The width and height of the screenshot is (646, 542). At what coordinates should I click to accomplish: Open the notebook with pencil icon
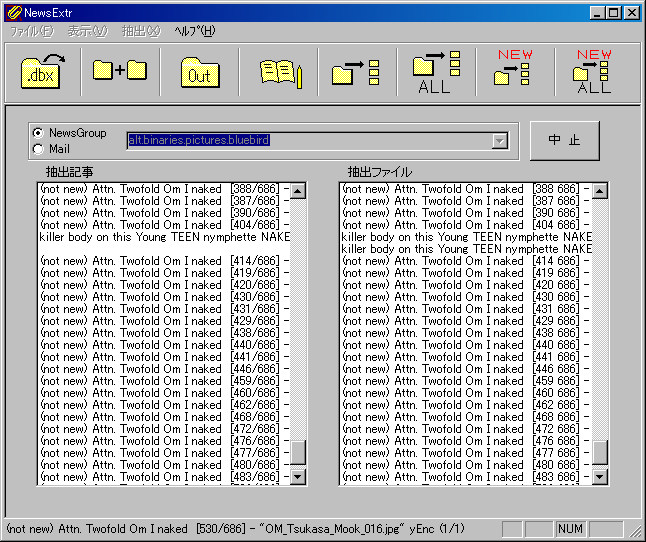pyautogui.click(x=279, y=72)
